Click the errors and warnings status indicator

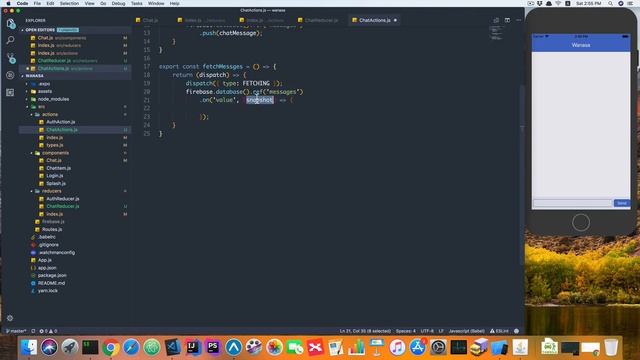coord(48,331)
